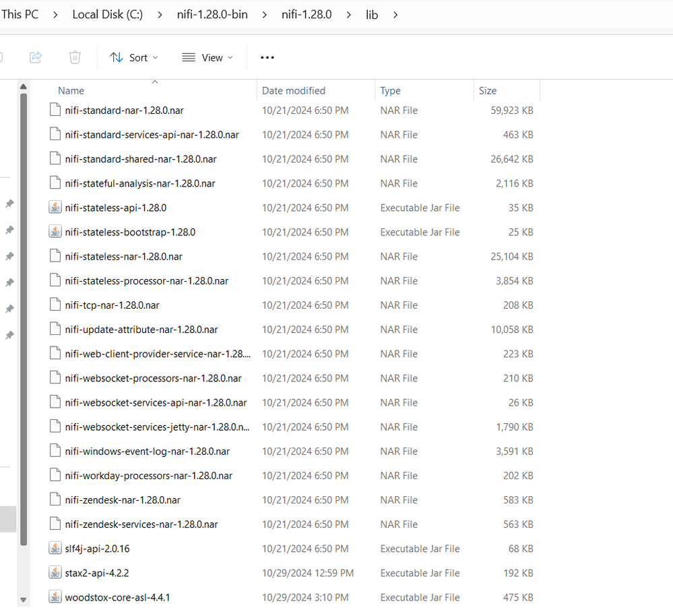
Task: Click file name woodstox-core-asl-4.4.1
Action: [117, 598]
